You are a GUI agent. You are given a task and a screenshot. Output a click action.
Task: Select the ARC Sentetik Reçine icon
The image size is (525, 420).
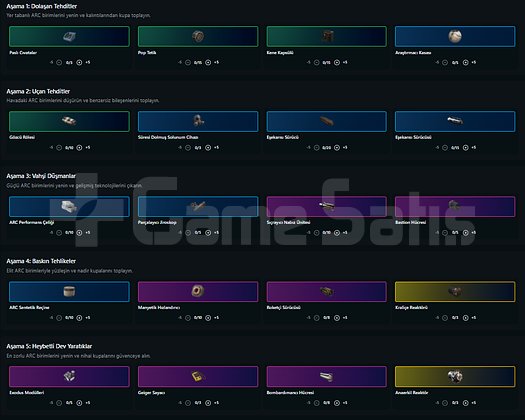click(x=69, y=291)
